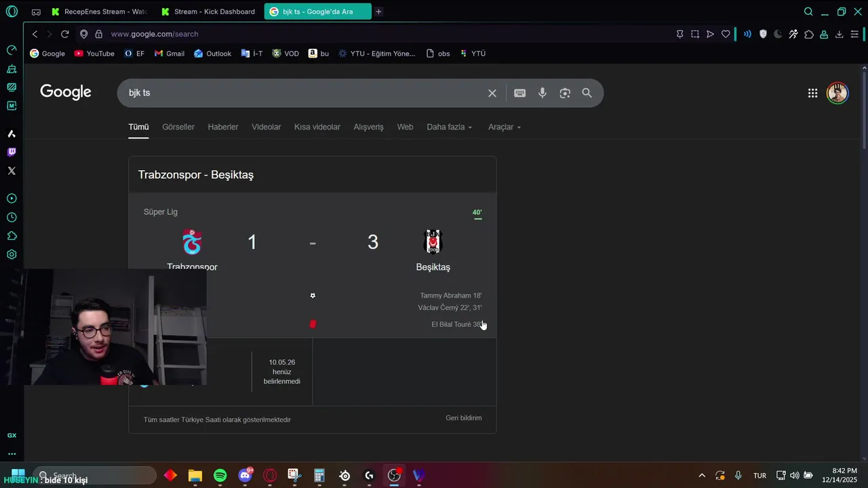Reload the current page
Image resolution: width=868 pixels, height=488 pixels.
pos(64,34)
